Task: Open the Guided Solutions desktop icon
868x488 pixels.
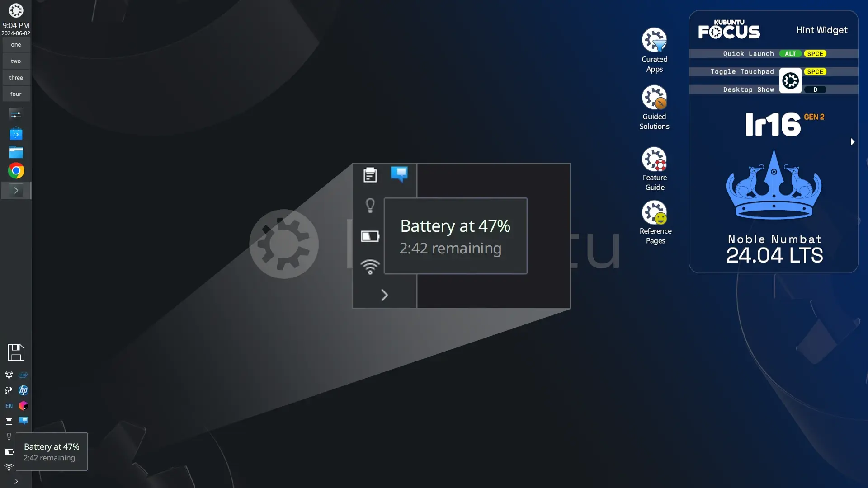Action: [654, 108]
